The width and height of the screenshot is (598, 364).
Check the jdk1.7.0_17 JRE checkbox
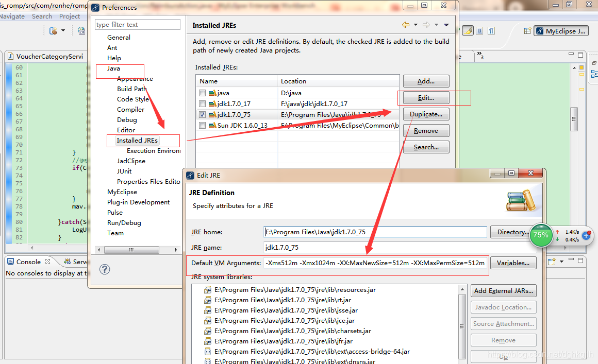point(202,103)
